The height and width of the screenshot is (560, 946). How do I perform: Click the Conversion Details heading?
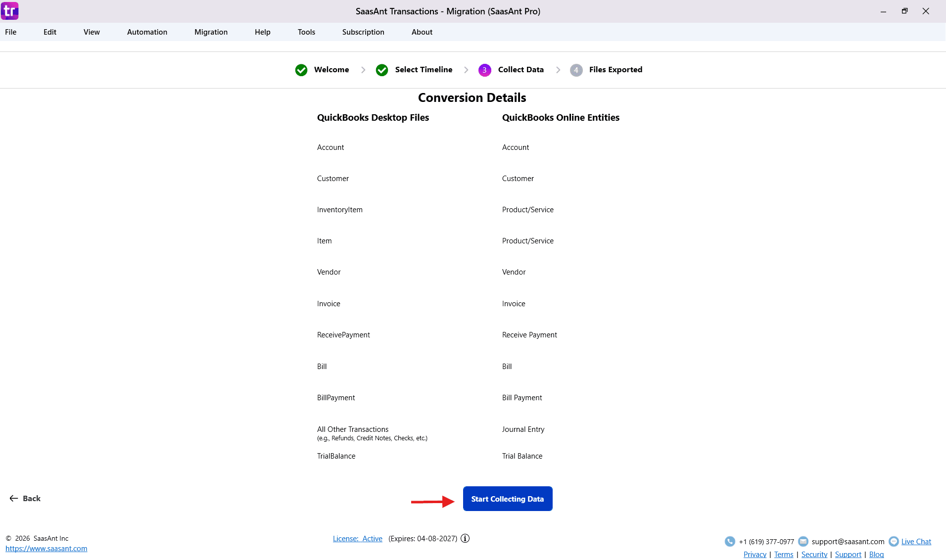(x=472, y=97)
